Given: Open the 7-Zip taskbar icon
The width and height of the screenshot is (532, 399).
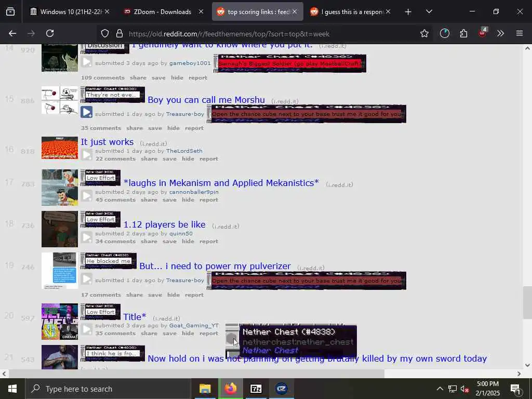Looking at the screenshot, I should click(256, 389).
